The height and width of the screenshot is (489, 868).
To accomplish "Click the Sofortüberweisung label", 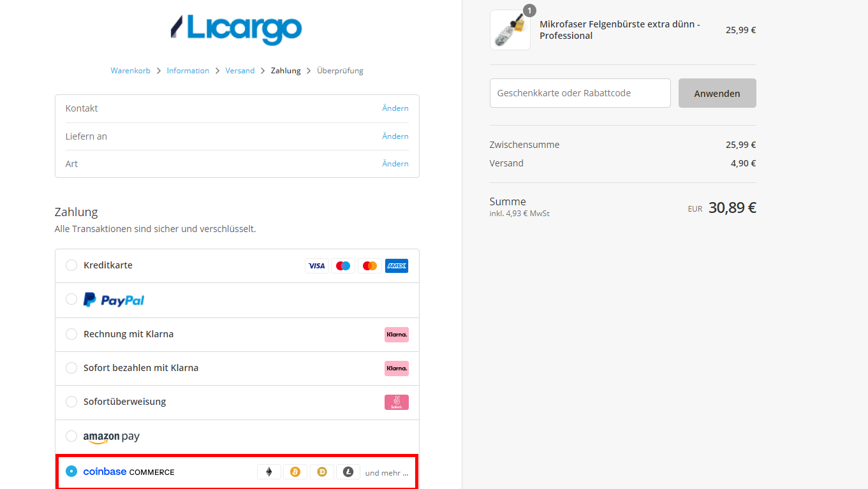I will [x=124, y=402].
